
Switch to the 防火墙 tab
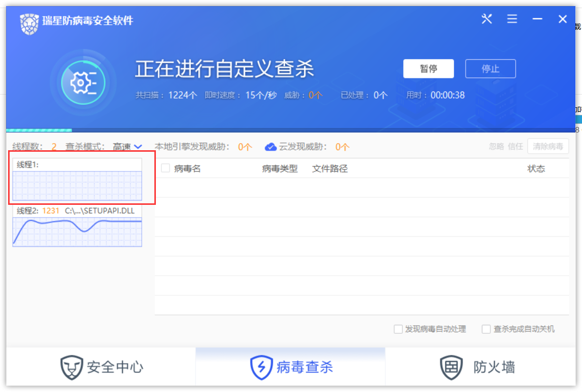(480, 367)
